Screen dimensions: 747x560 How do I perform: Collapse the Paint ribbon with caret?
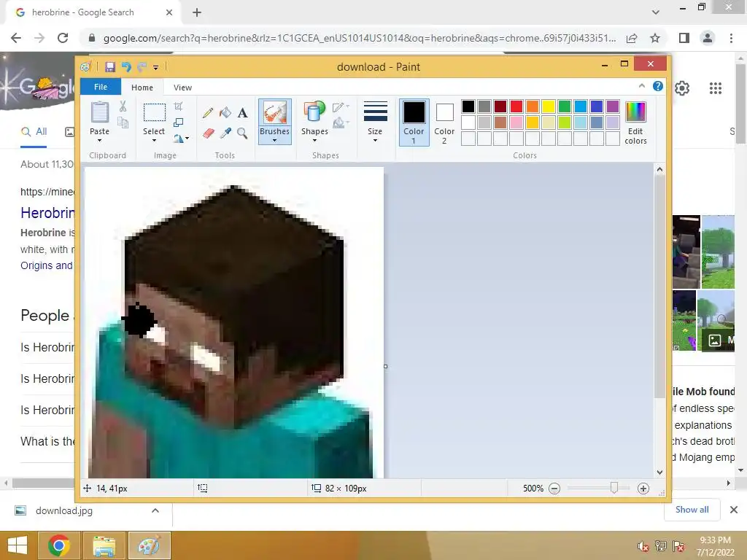[x=642, y=86]
